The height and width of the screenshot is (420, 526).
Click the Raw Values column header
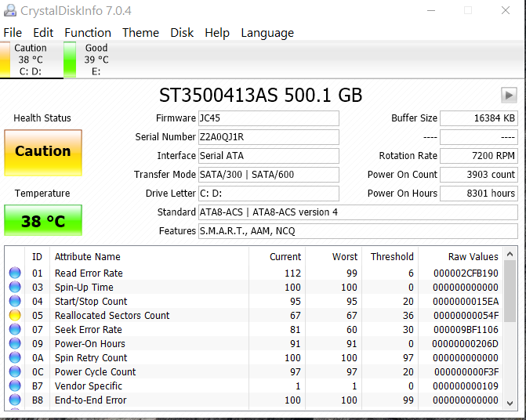[473, 256]
